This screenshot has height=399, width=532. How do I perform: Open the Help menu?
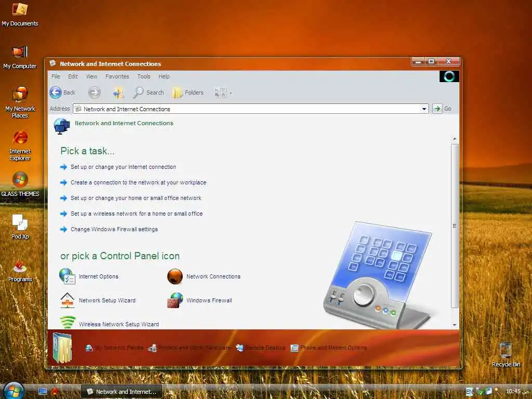164,76
